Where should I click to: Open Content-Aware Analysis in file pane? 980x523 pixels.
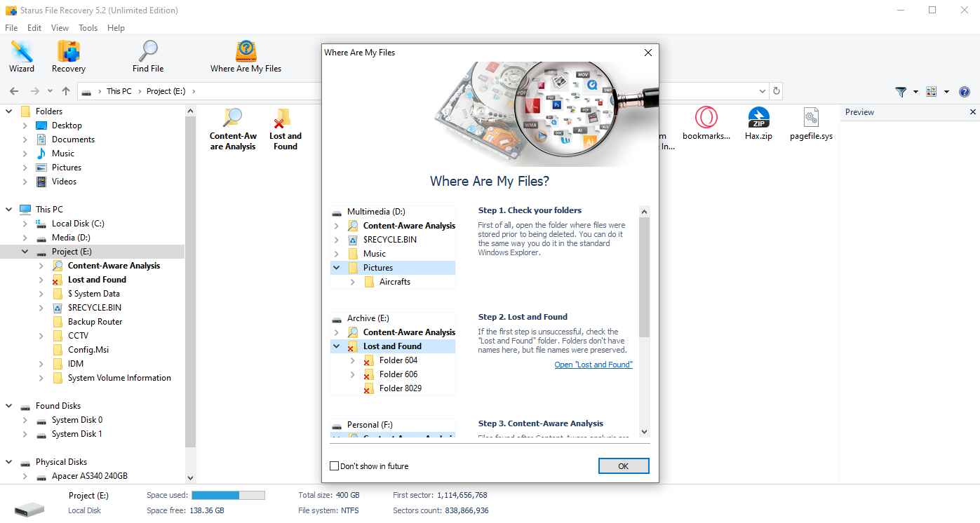(234, 129)
